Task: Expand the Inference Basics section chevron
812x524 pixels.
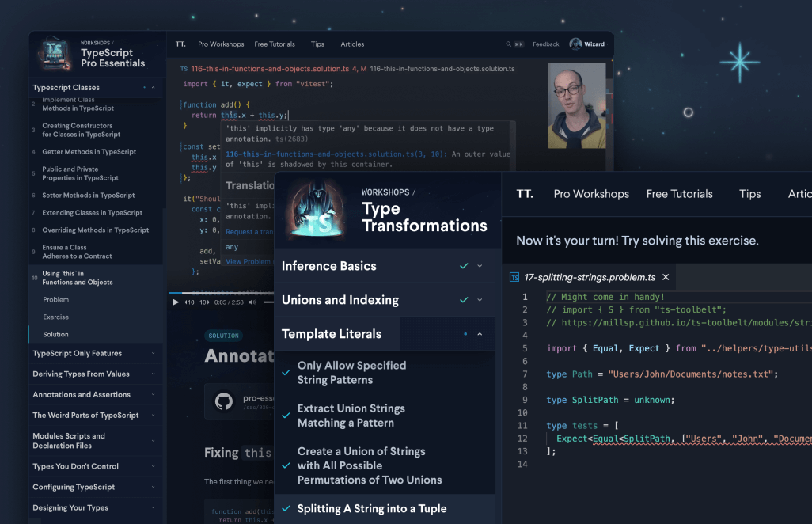Action: [x=480, y=266]
